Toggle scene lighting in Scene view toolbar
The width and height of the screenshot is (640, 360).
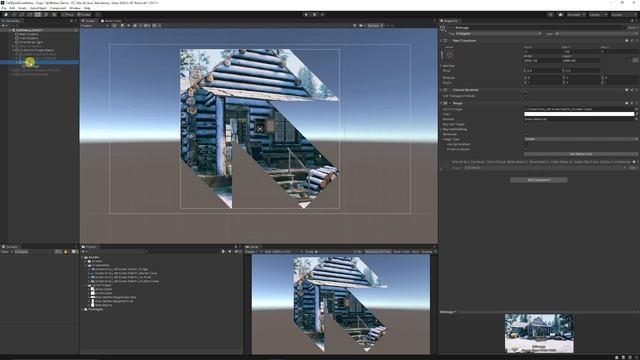[122, 26]
